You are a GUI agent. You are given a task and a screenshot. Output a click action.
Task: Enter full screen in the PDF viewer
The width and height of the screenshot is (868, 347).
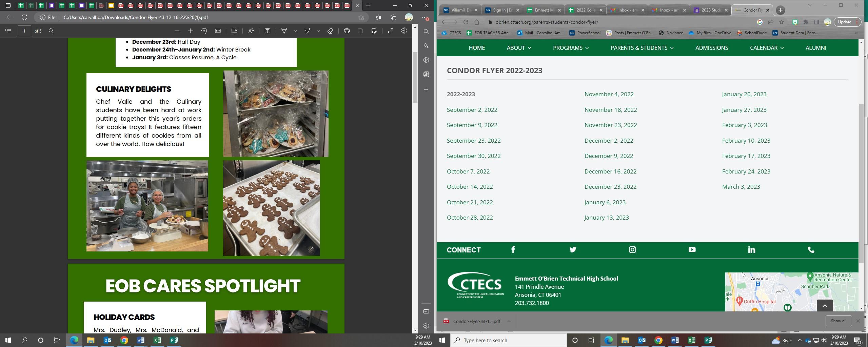391,31
